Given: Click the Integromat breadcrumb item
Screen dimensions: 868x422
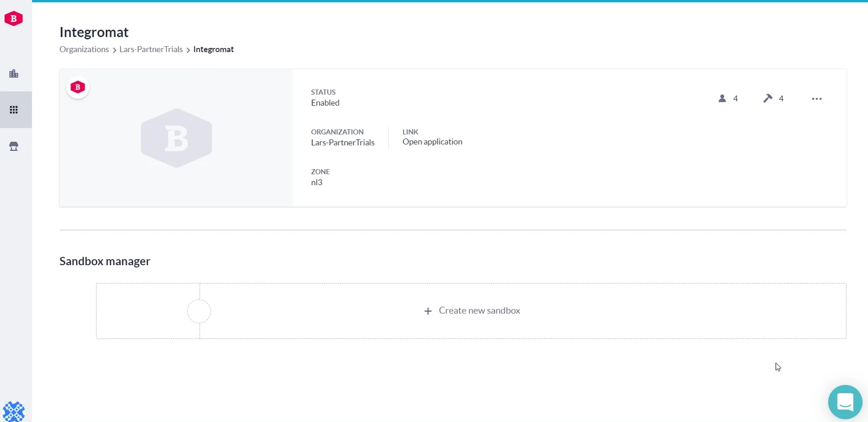Looking at the screenshot, I should (214, 49).
